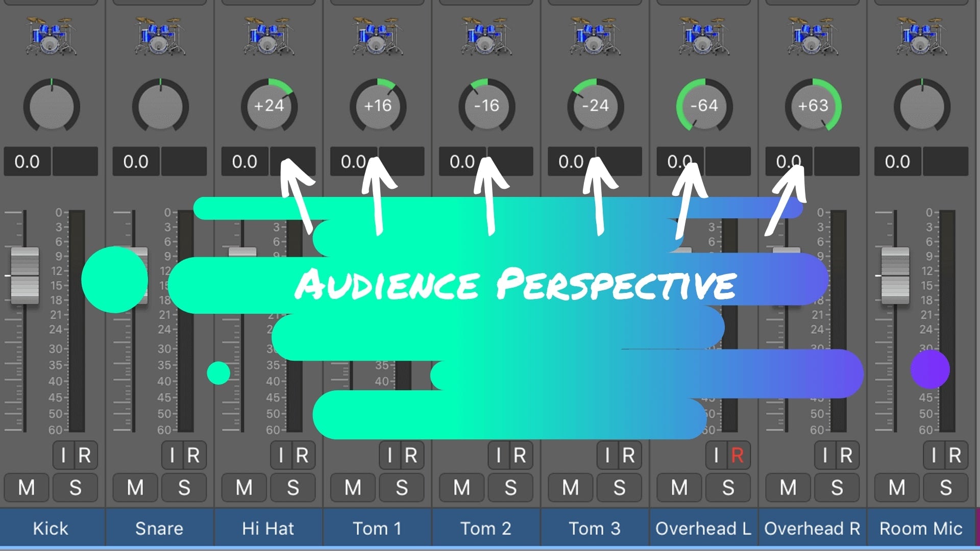This screenshot has height=551, width=980.
Task: Click the Hi Hat pan knob at +24
Action: 268,105
